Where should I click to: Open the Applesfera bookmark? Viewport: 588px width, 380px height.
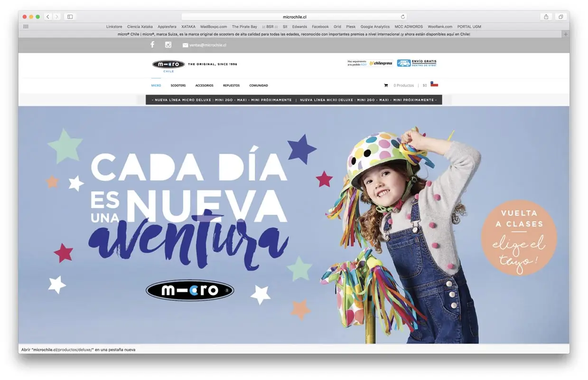[167, 27]
